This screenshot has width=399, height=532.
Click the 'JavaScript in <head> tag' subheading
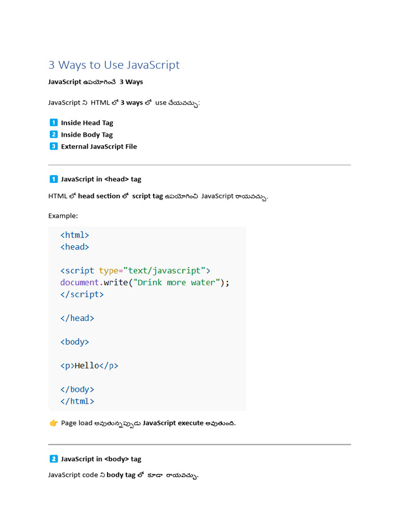tap(101, 179)
